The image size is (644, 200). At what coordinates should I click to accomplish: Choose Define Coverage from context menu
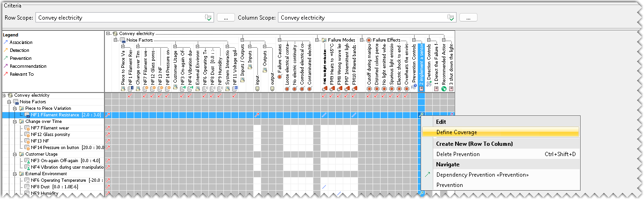[500, 132]
